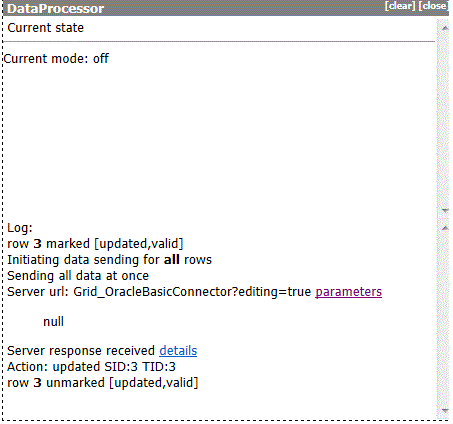453x424 pixels.
Task: Click the state pane scroll down arrow
Action: [x=445, y=210]
